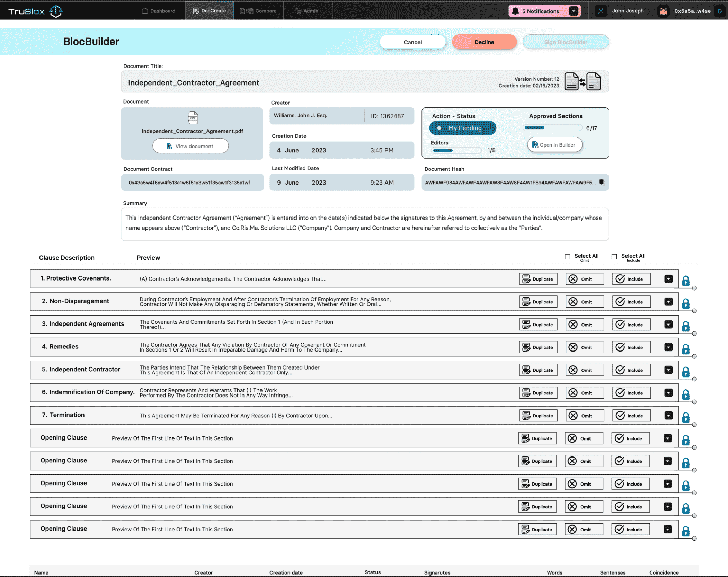The image size is (728, 577).
Task: Click the version compare documents icon
Action: tap(582, 82)
